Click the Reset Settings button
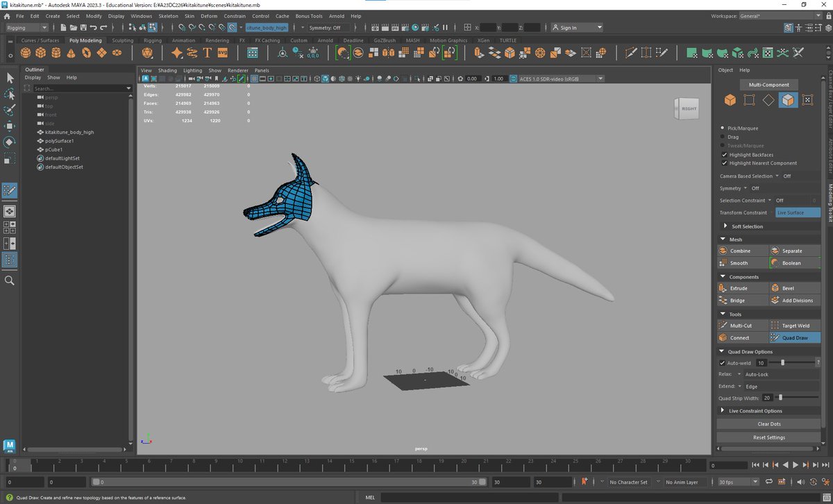Viewport: 833px width, 504px height. [x=768, y=437]
